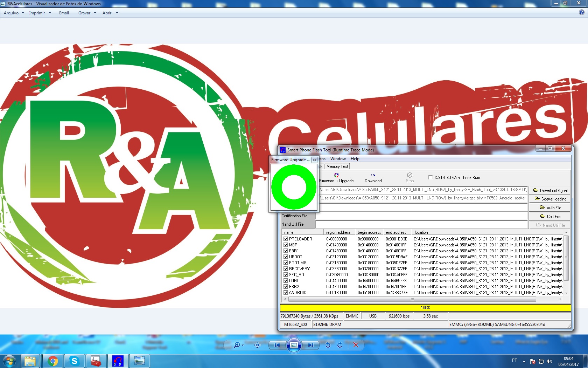Switch to the Memory Test tab

click(x=337, y=166)
